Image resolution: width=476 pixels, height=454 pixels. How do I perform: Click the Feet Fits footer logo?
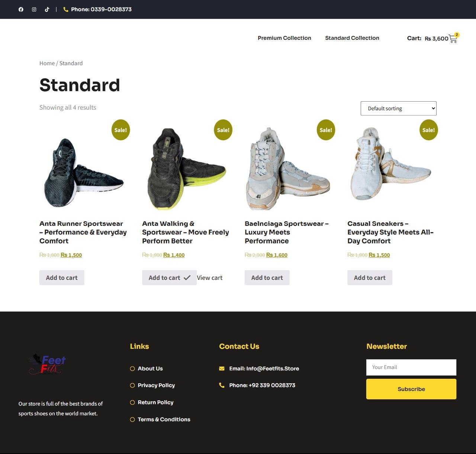tap(47, 364)
